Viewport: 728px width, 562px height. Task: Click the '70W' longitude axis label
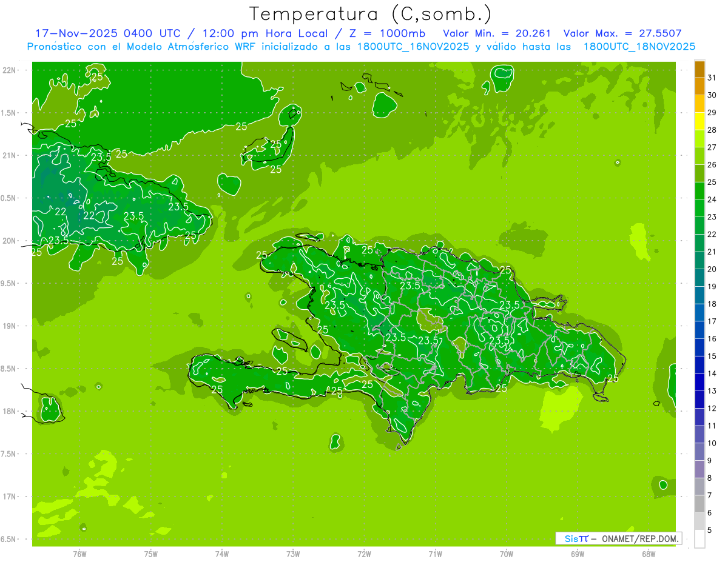coord(507,554)
